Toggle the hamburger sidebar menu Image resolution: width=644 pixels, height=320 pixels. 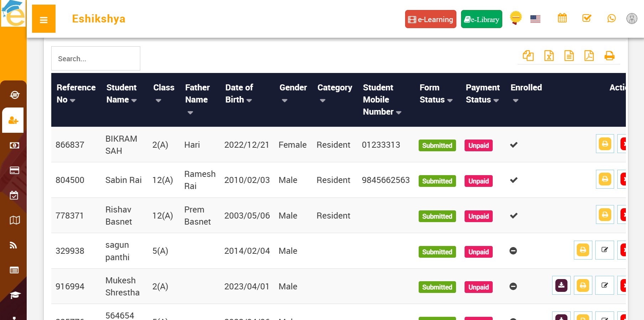(44, 19)
